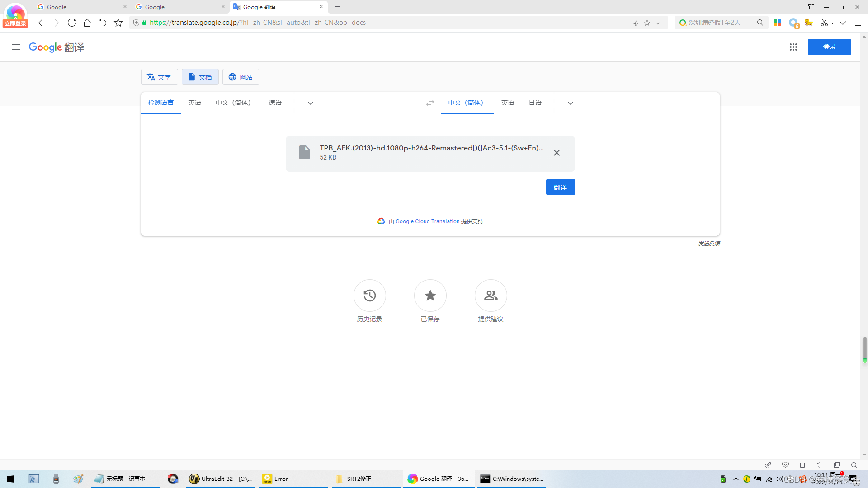Switch to the 文字 text mode tab
The height and width of the screenshot is (488, 868).
[159, 77]
